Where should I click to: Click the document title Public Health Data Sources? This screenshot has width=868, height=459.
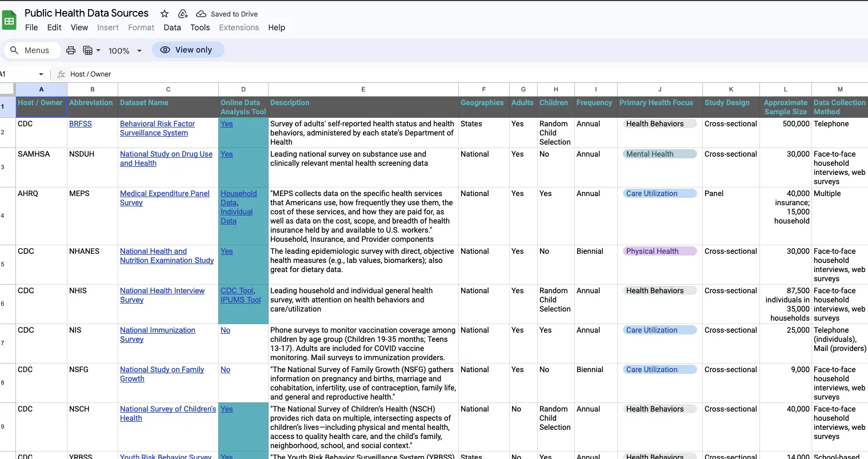(86, 13)
